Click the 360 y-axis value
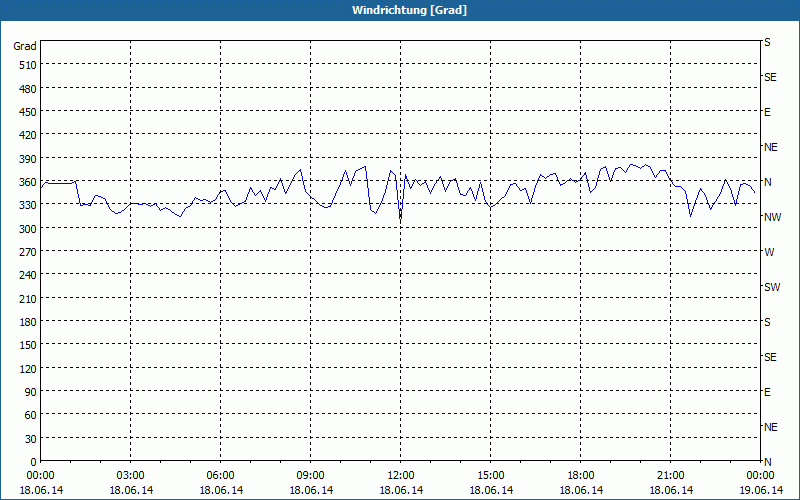The height and width of the screenshot is (500, 800). 28,182
